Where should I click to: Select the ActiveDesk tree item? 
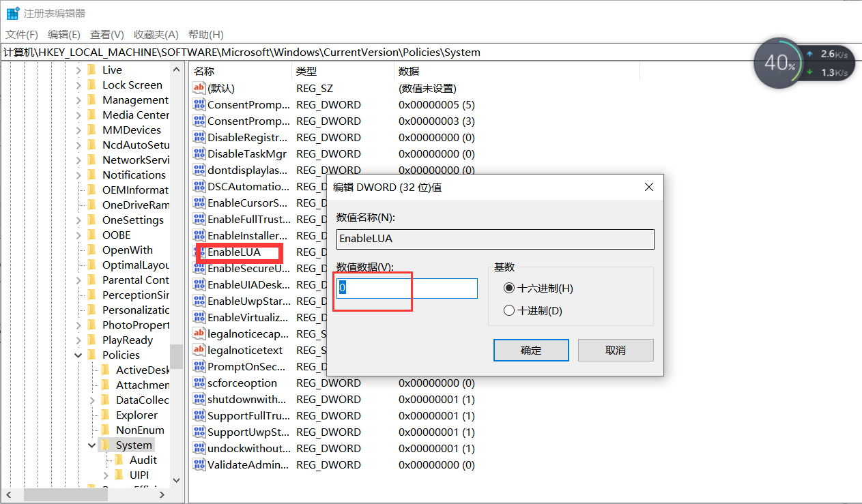[x=142, y=370]
